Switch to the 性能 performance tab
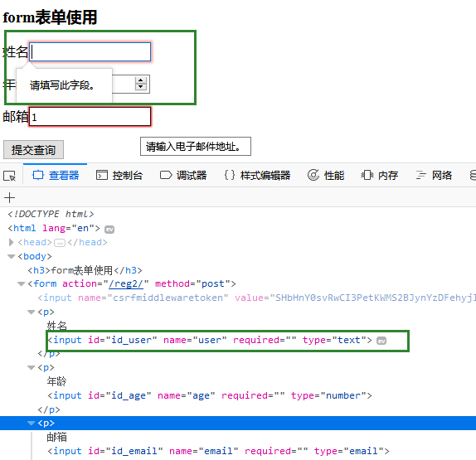This screenshot has width=476, height=460. (326, 176)
